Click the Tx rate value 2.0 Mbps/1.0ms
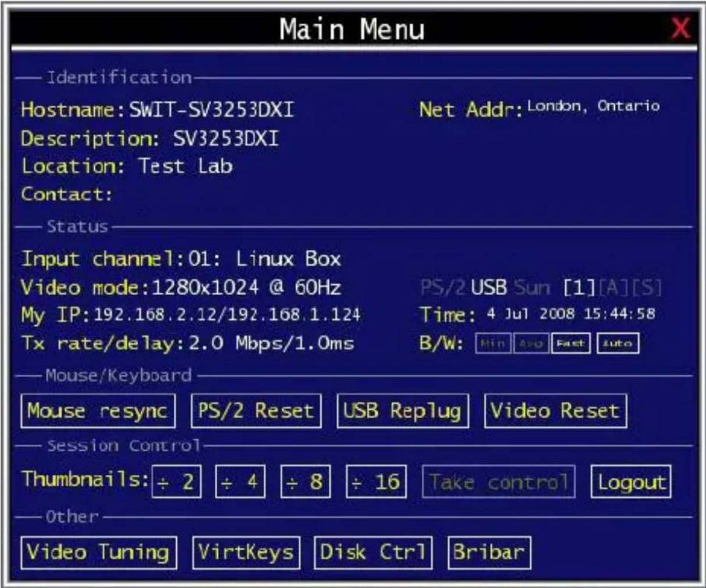 pos(271,343)
